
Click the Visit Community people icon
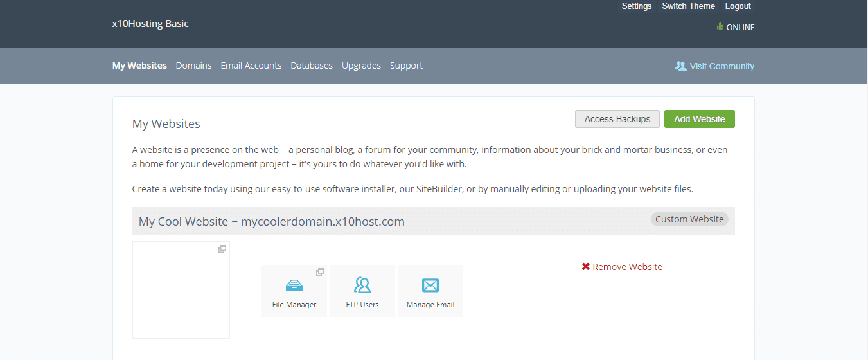point(681,66)
